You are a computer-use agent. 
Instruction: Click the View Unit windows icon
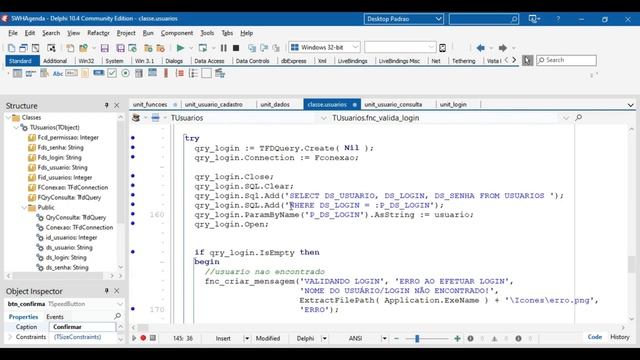(23, 48)
